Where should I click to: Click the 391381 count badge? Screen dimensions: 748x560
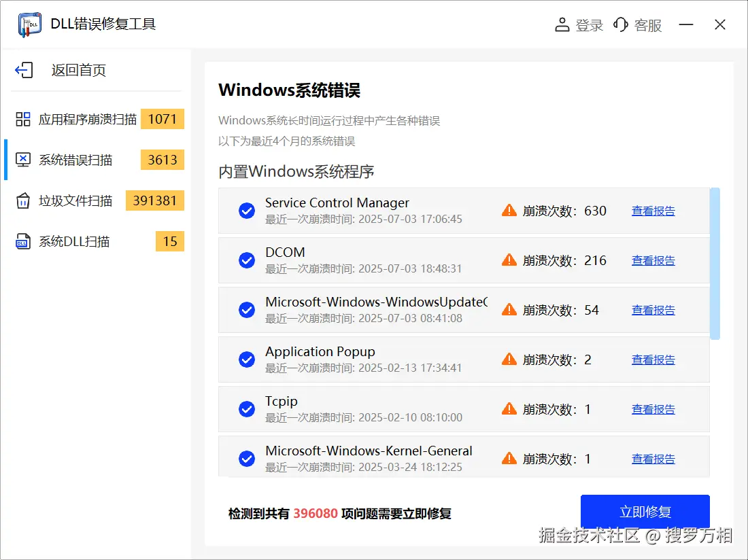[155, 200]
